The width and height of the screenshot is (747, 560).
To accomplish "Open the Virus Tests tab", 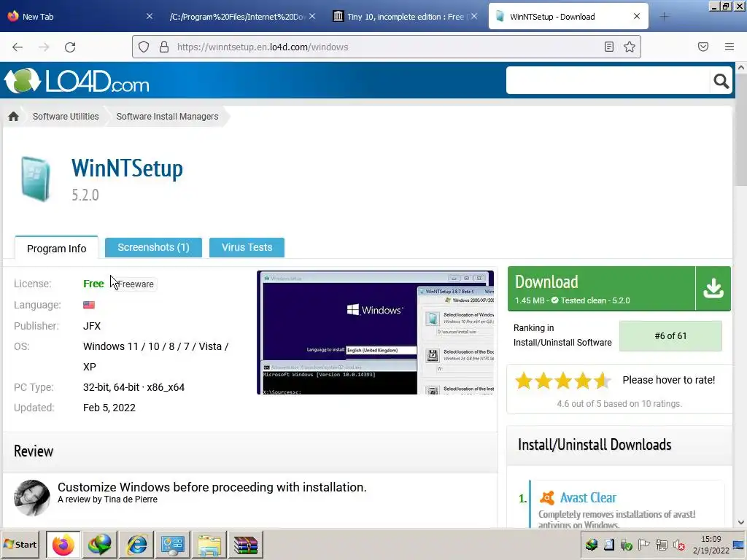I will tap(247, 247).
